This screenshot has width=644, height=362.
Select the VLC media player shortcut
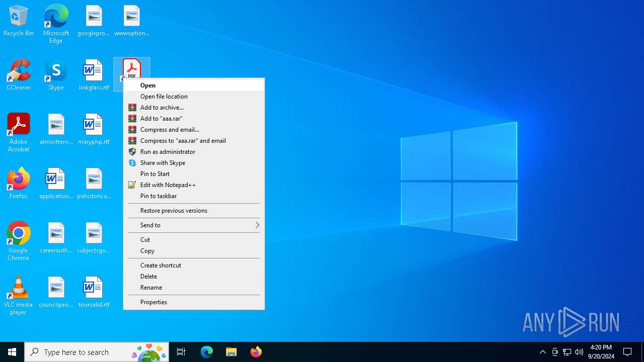click(19, 296)
